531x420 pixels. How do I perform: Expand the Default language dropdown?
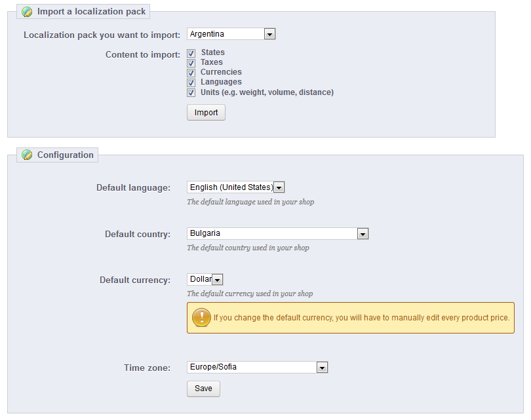236,187
